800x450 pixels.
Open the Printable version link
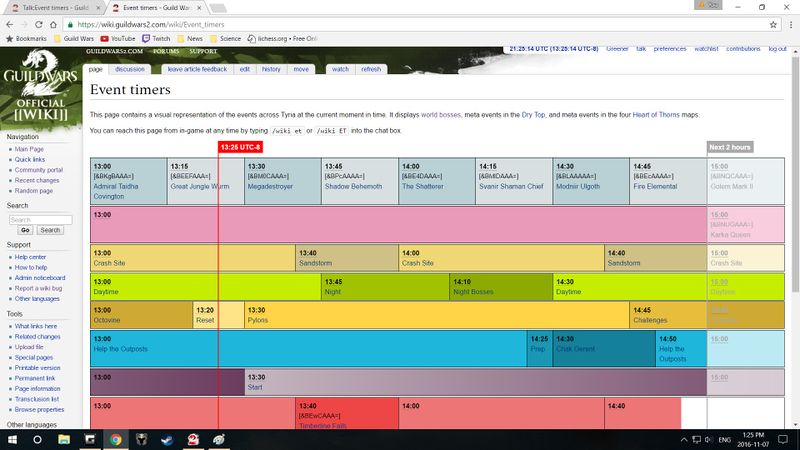tap(37, 368)
